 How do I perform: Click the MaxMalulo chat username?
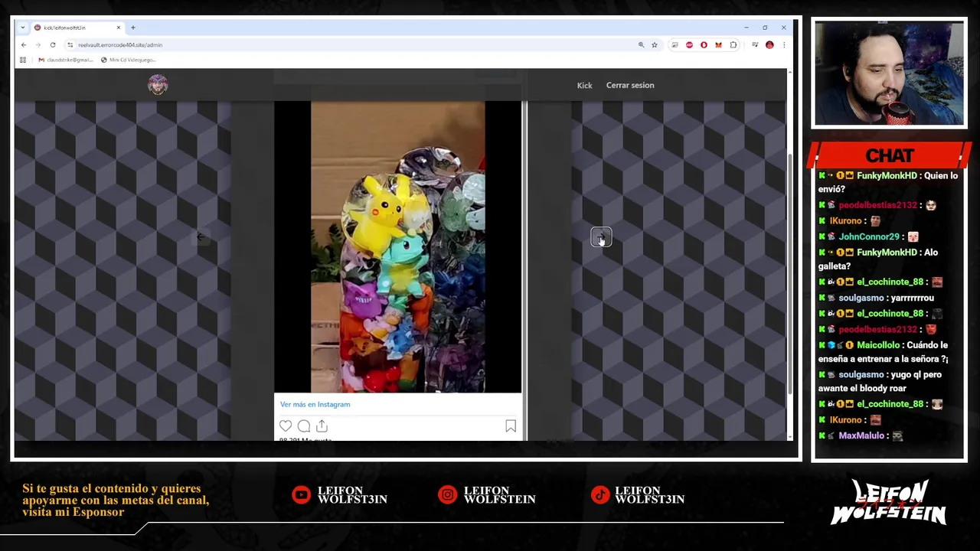pos(861,435)
